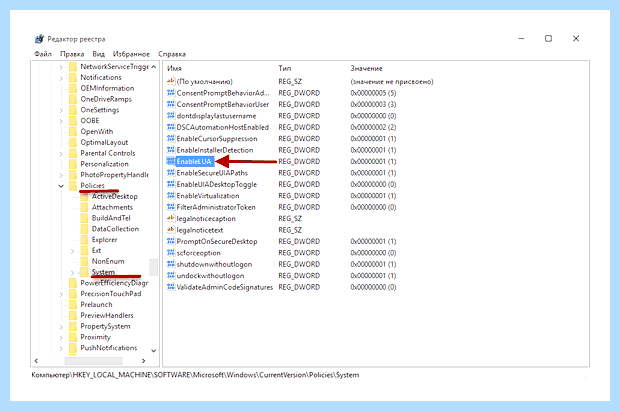
Task: Open the Правка menu
Action: tap(72, 54)
